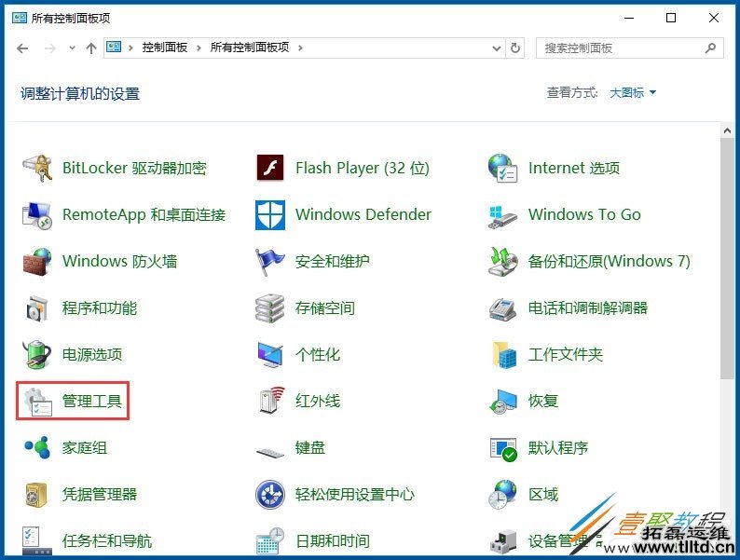The image size is (740, 560).
Task: Open the Windows To Go icon
Action: [502, 216]
